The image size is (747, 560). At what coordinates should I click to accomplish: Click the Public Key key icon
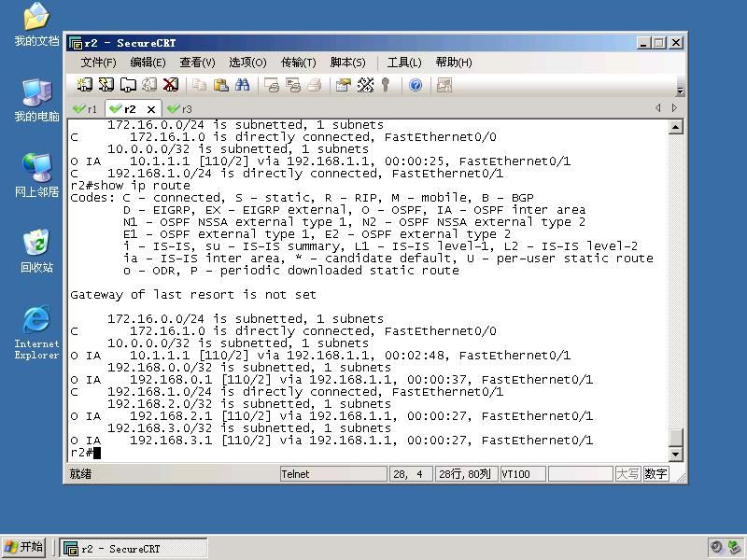(x=386, y=85)
